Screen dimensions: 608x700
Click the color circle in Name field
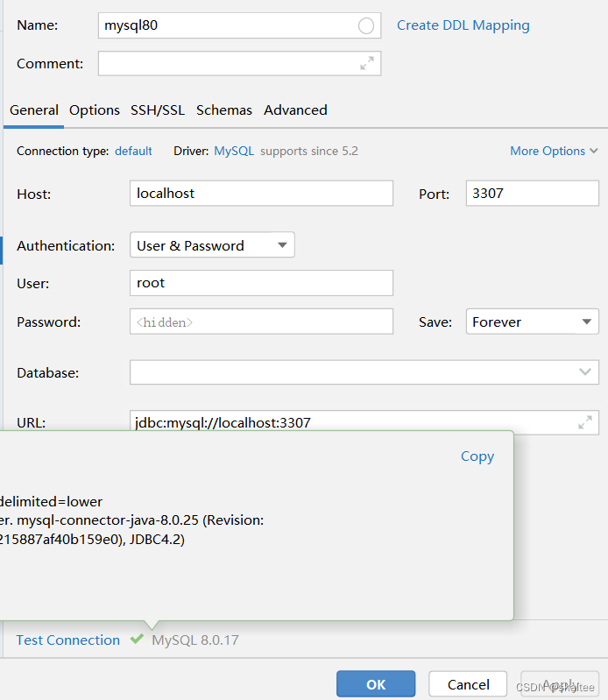pos(366,26)
